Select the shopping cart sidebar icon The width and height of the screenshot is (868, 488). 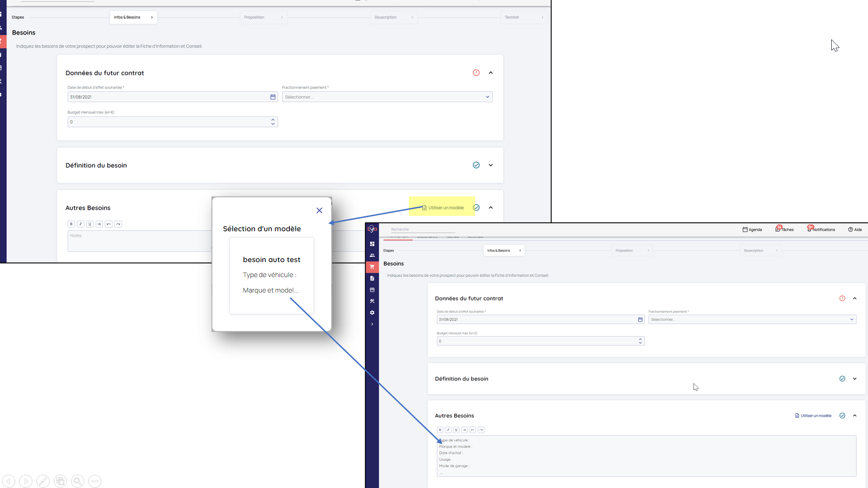click(x=372, y=267)
